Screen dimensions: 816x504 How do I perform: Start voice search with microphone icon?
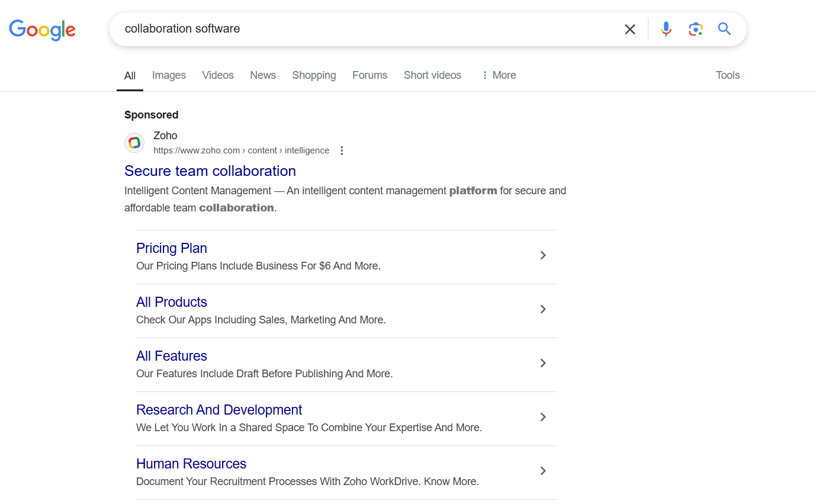[666, 29]
